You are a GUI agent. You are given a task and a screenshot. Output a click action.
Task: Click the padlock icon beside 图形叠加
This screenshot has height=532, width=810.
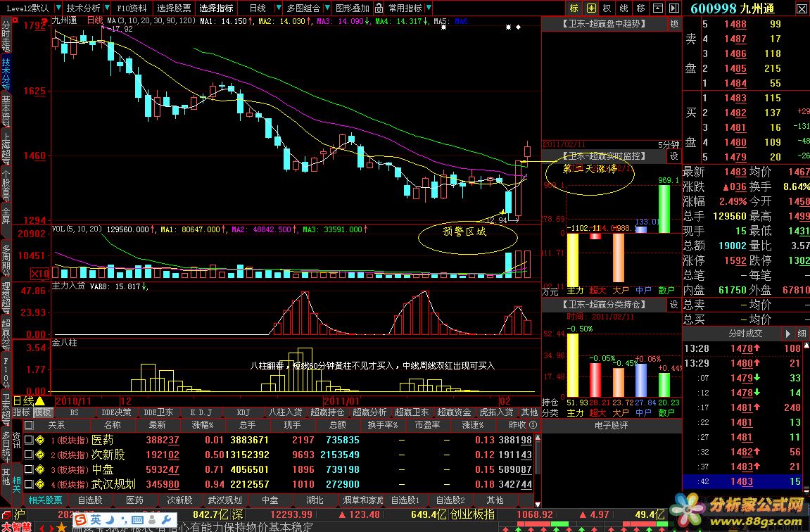(x=379, y=8)
